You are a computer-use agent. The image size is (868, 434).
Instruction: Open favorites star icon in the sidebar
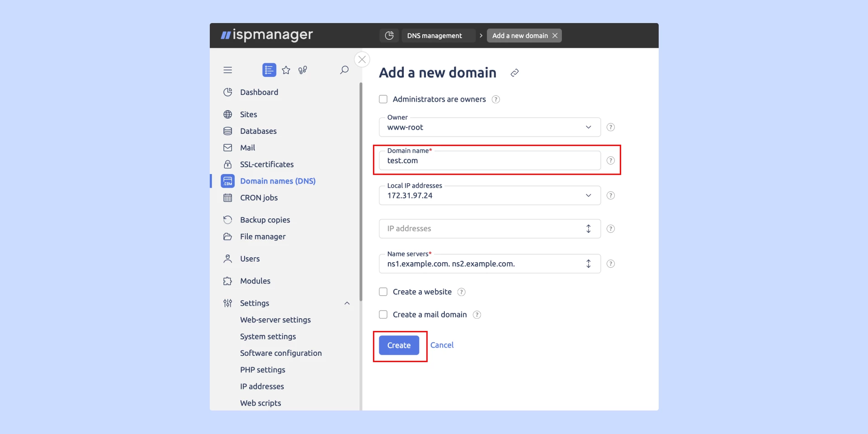pyautogui.click(x=286, y=70)
